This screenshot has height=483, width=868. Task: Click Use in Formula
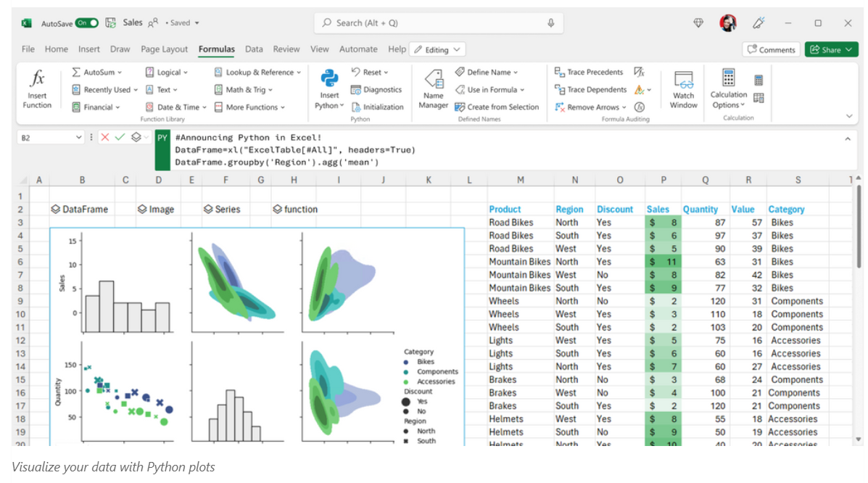pyautogui.click(x=490, y=90)
